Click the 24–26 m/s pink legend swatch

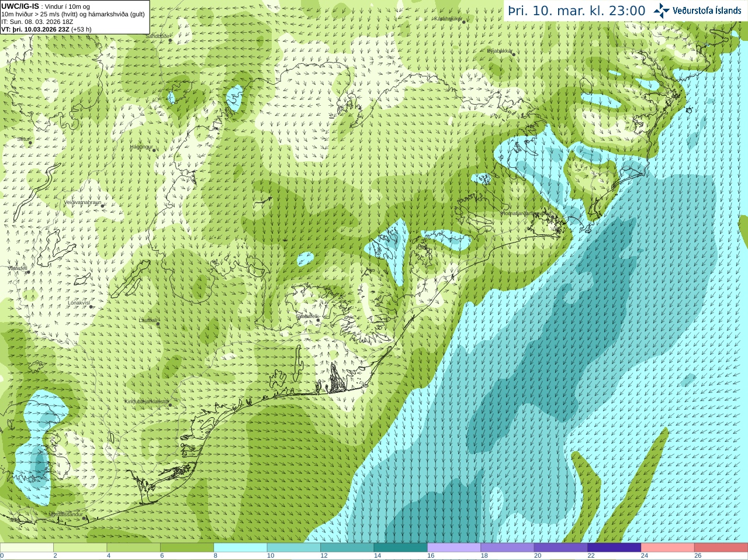click(668, 548)
